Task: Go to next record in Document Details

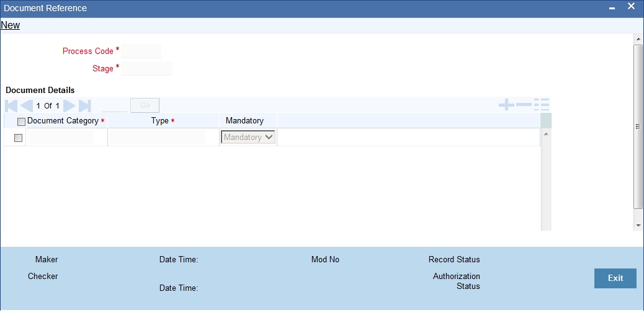Action: point(69,105)
